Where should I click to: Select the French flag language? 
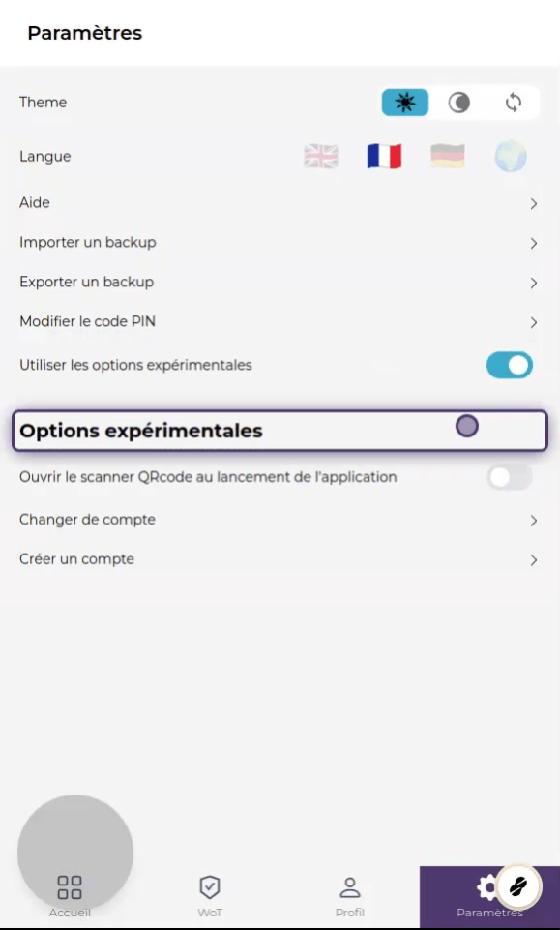(384, 157)
